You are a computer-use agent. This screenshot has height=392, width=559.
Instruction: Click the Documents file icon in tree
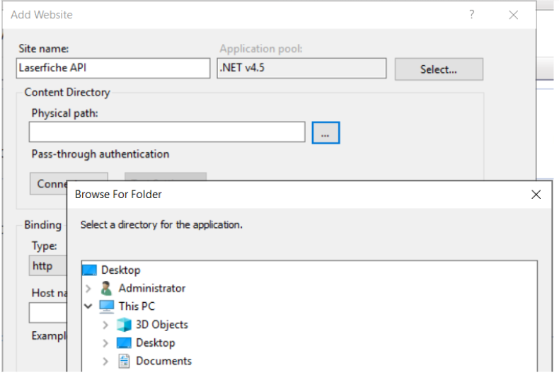tap(124, 361)
